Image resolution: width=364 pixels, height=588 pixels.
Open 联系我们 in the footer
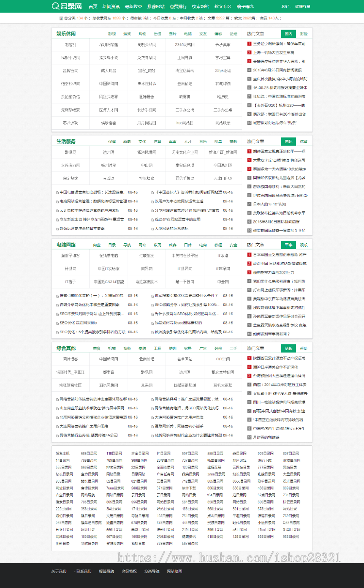(83, 571)
